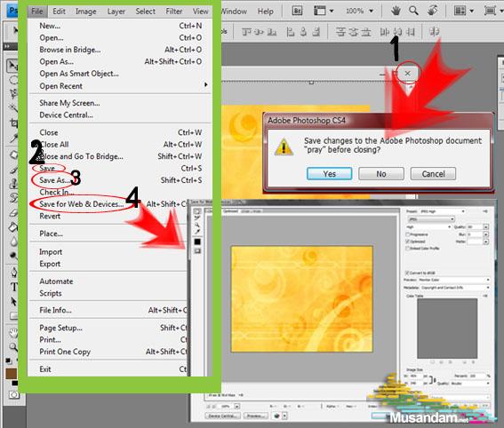Screen dimensions: 504x428
Task: Click Cancel in the save changes dialog
Action: (x=433, y=174)
